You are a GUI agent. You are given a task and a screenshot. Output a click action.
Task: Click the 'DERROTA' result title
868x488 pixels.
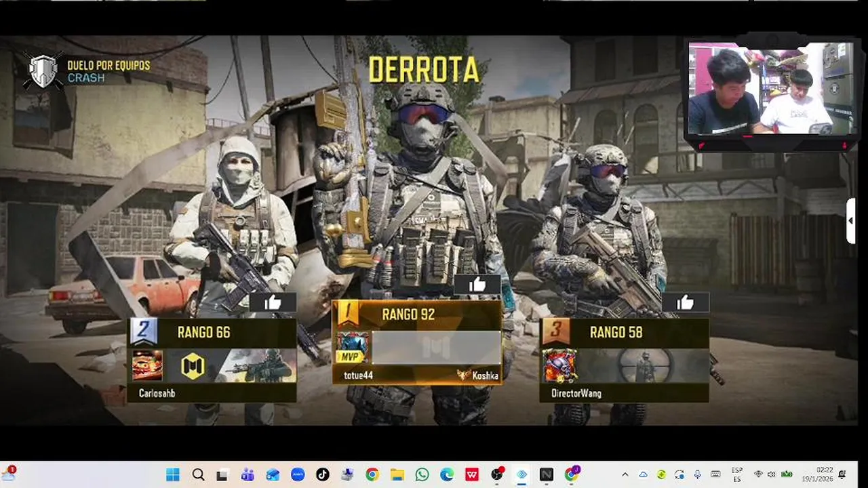click(424, 70)
